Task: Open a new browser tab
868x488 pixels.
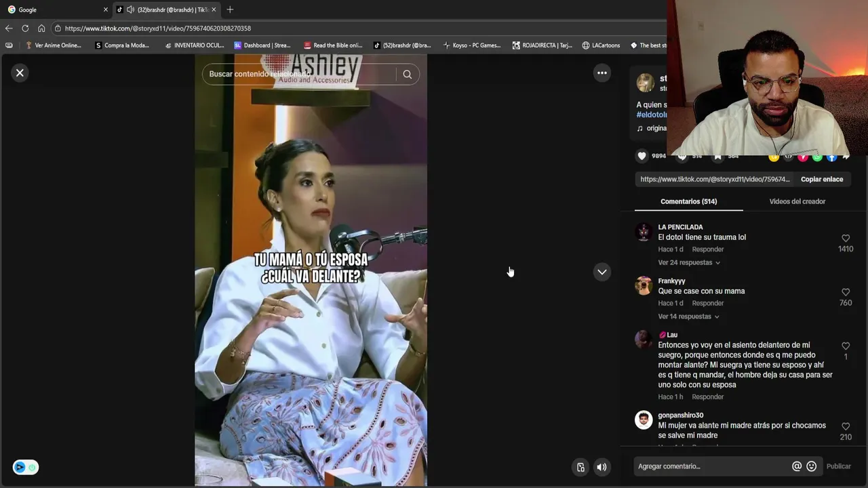Action: (230, 9)
